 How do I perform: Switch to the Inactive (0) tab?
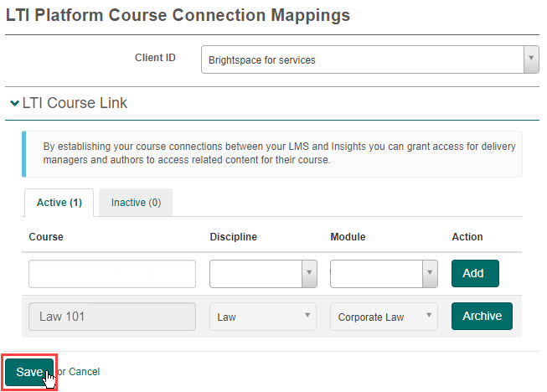(136, 203)
